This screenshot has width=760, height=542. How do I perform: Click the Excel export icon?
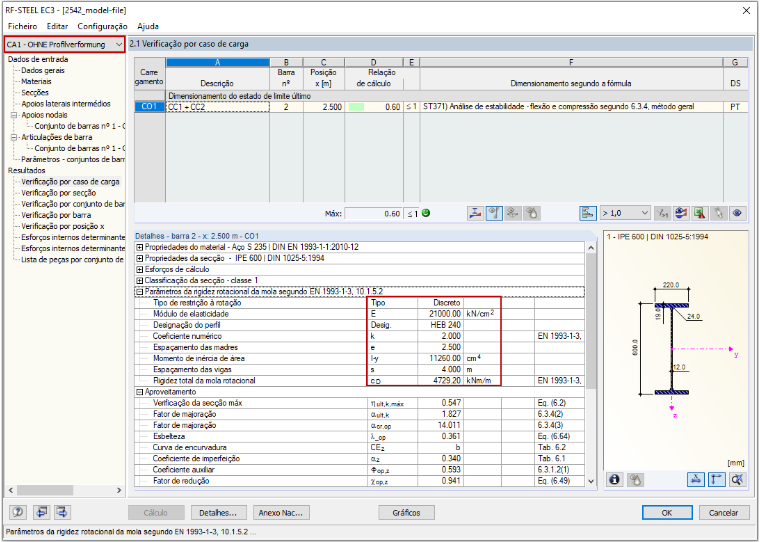pyautogui.click(x=699, y=213)
